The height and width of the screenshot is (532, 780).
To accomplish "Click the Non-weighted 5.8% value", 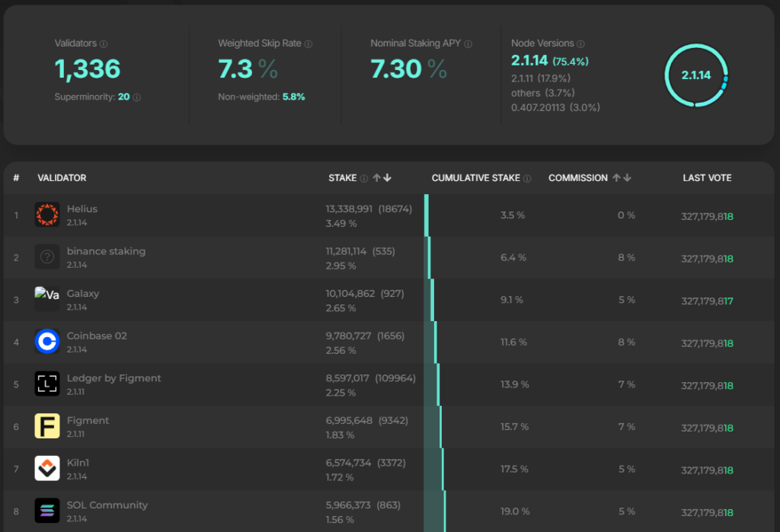I will [x=293, y=97].
